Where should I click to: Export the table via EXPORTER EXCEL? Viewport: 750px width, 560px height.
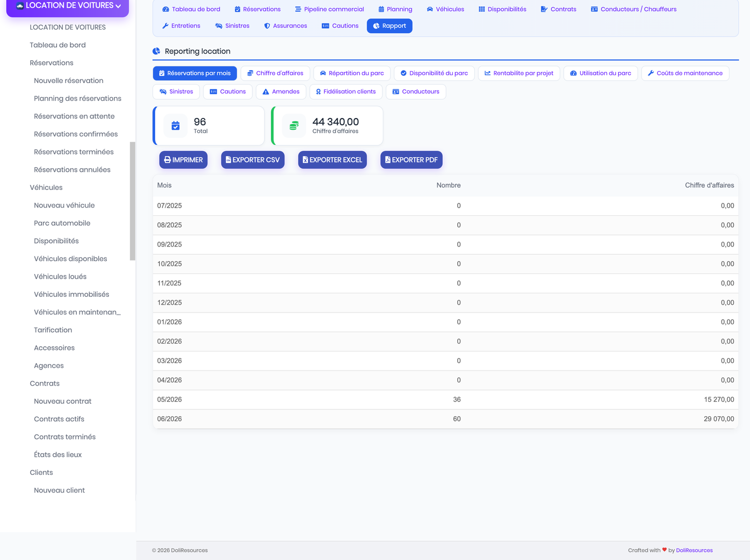coord(332,160)
